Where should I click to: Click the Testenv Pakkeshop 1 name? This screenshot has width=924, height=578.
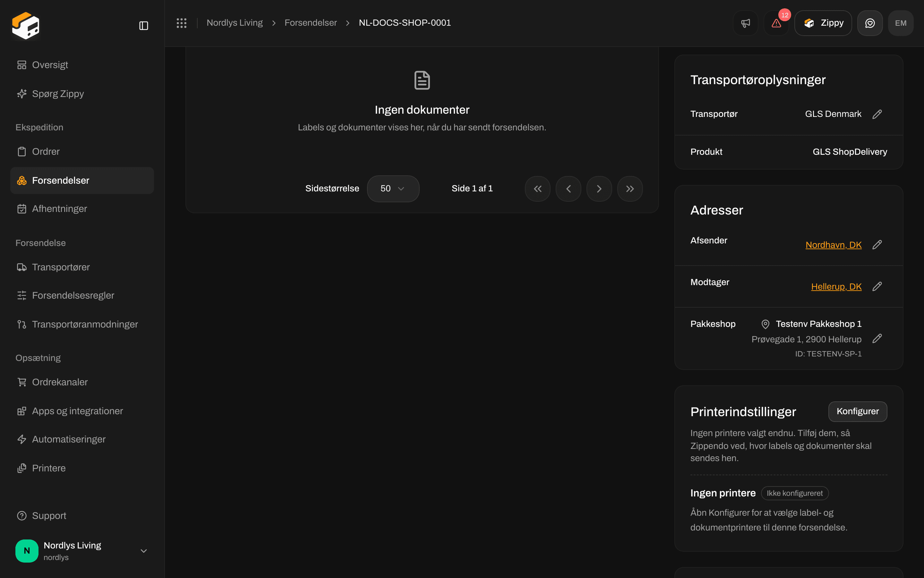819,324
